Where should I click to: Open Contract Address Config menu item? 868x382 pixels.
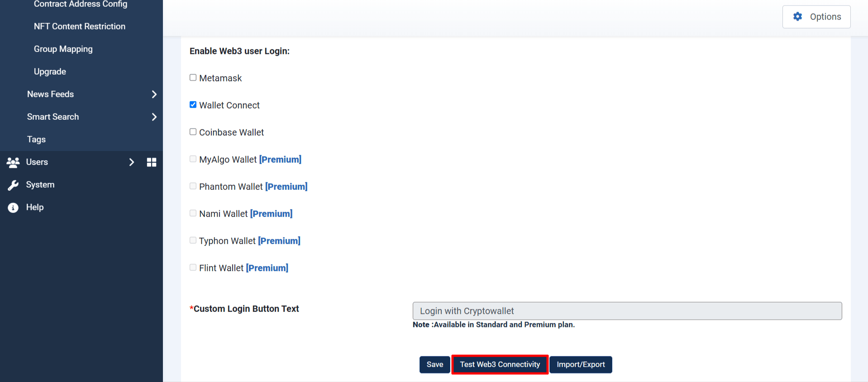click(81, 4)
